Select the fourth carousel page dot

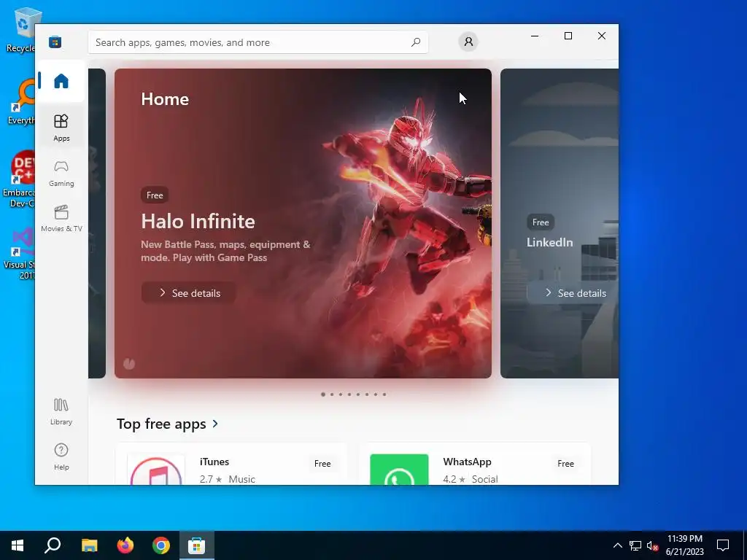point(349,394)
